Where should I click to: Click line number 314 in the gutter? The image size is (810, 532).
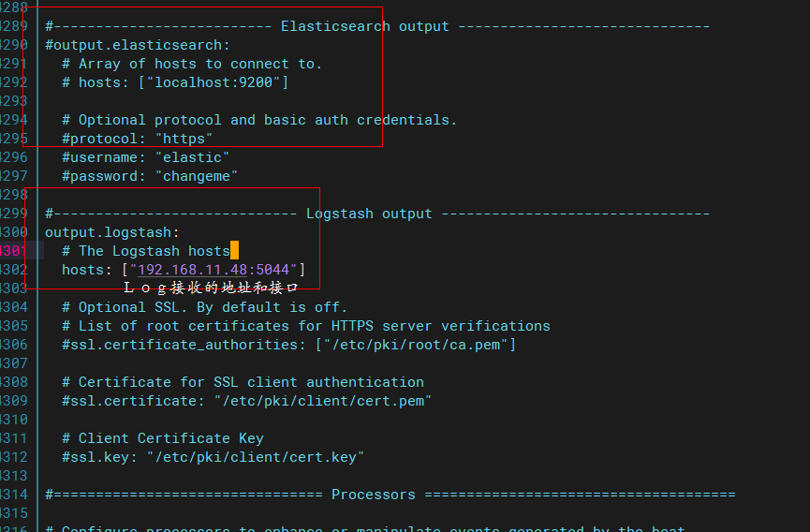12,495
